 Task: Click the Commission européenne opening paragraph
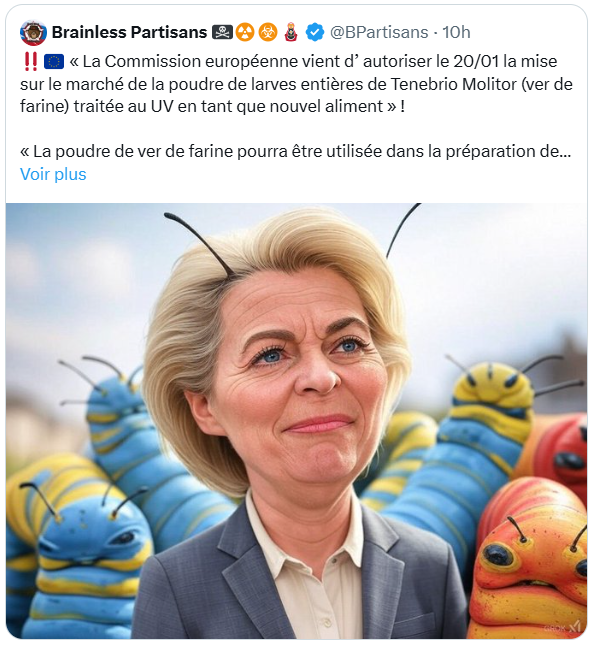tap(296, 84)
